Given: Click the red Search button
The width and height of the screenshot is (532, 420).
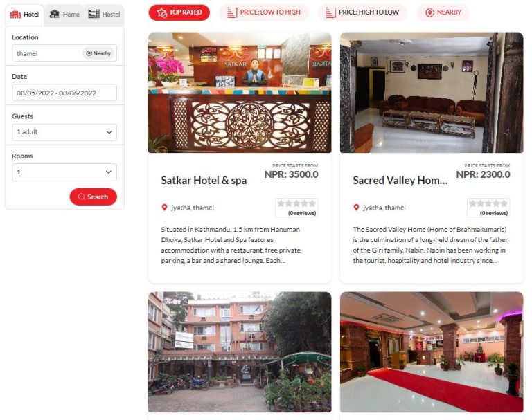Looking at the screenshot, I should coord(94,197).
